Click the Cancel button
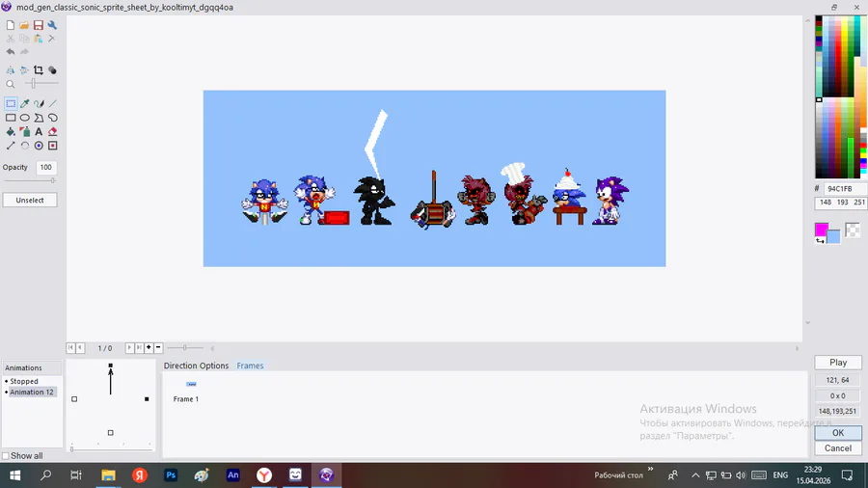Viewport: 868px width, 488px height. pos(838,448)
